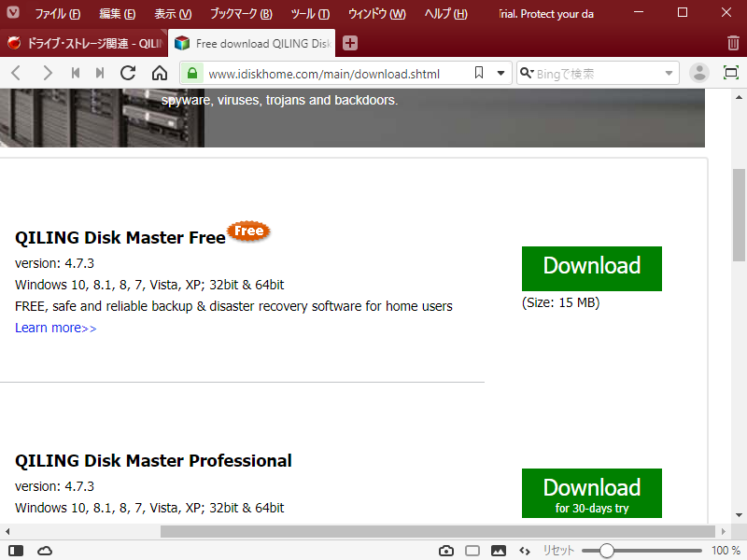Switch to the ドライブ・ストレージ関連 tab
Viewport: 747px width, 560px height.
click(83, 43)
